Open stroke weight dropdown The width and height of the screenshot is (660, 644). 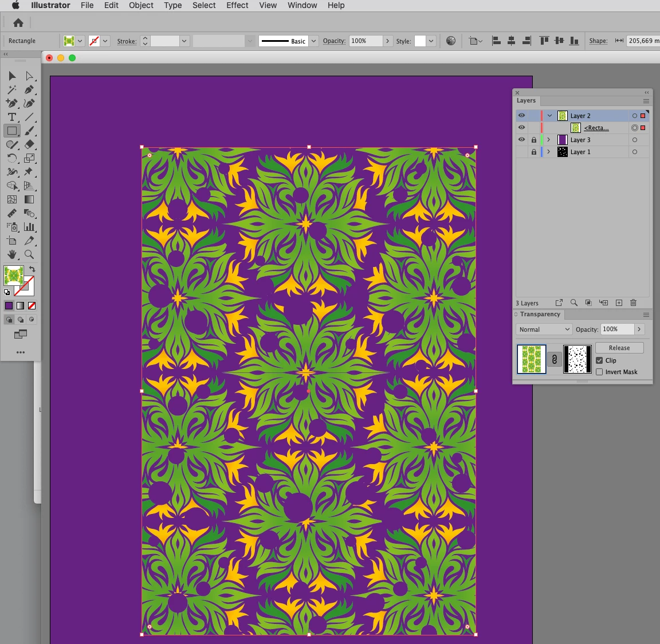(x=184, y=41)
